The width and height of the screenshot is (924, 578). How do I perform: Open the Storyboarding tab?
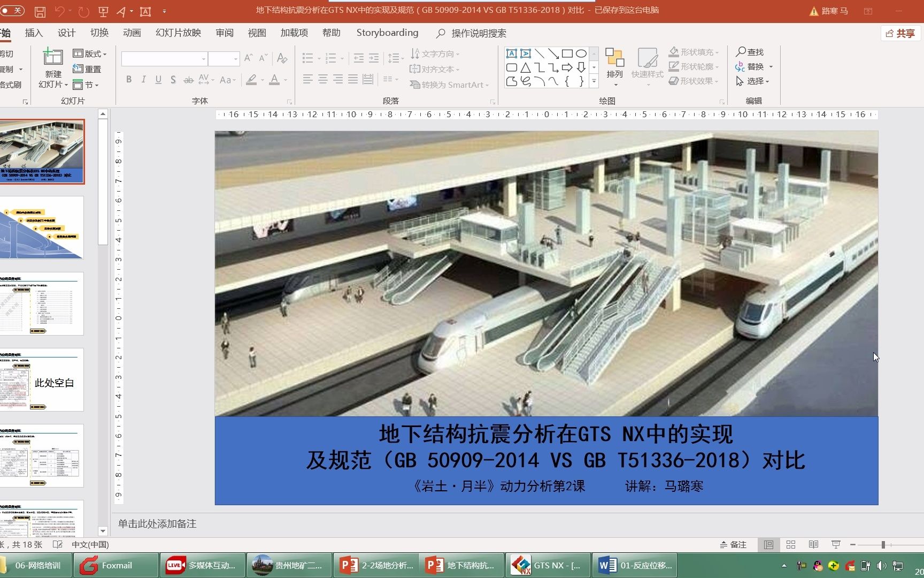(x=388, y=33)
